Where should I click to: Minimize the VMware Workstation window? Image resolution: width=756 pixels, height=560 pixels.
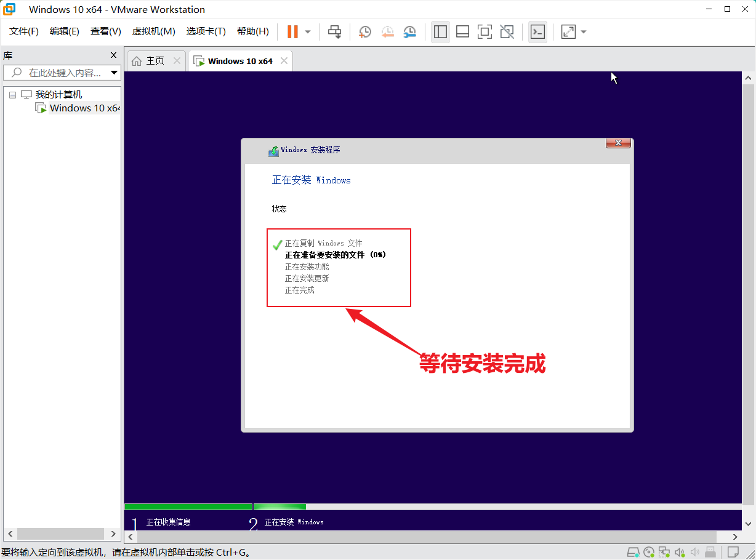[x=707, y=9]
